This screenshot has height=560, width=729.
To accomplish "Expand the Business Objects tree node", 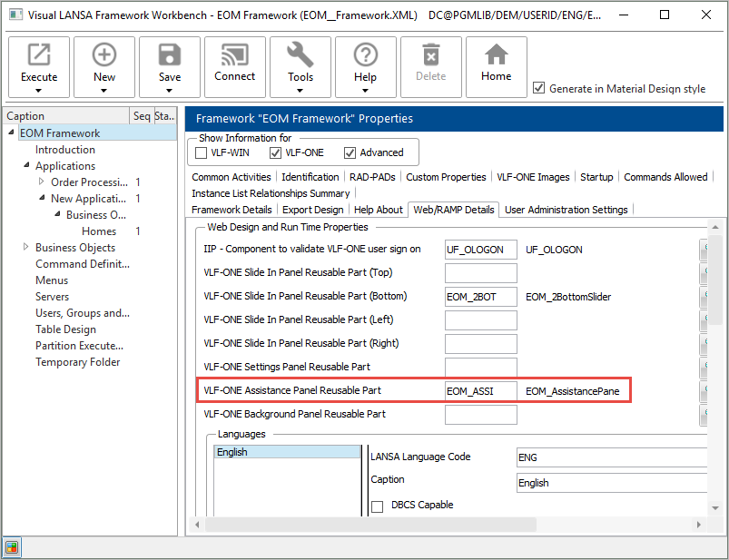I will (26, 248).
